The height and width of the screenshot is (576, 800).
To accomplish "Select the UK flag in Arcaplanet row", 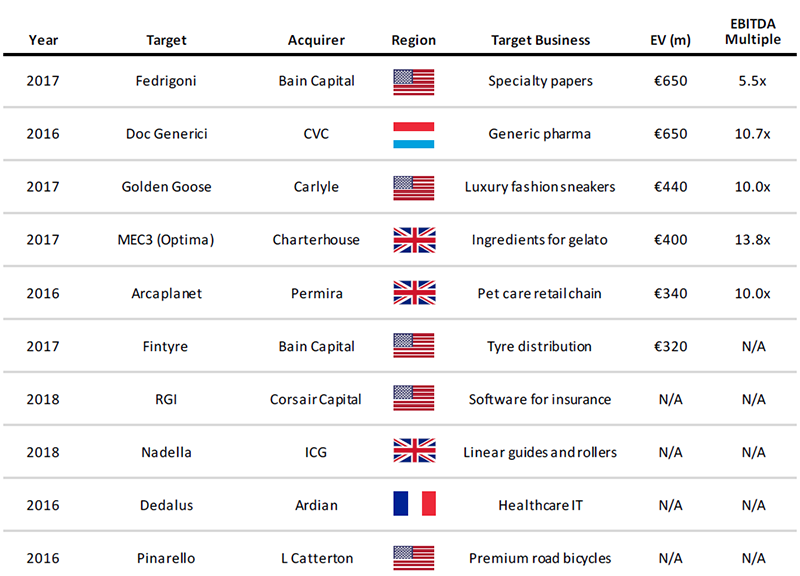I will pos(414,293).
